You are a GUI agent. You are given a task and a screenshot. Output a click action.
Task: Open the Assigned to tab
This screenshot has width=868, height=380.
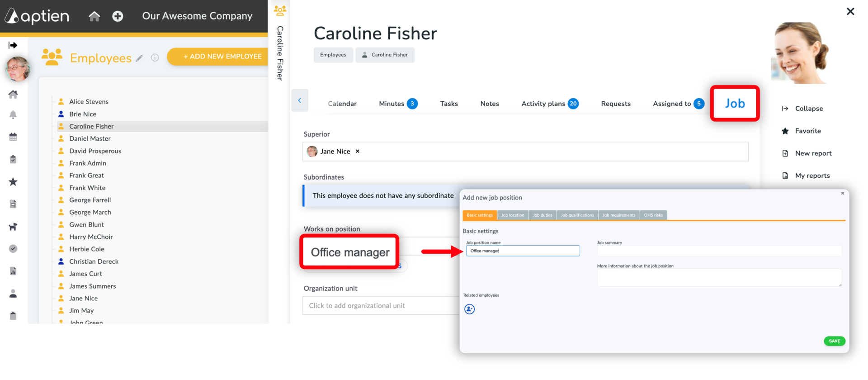[x=678, y=104]
